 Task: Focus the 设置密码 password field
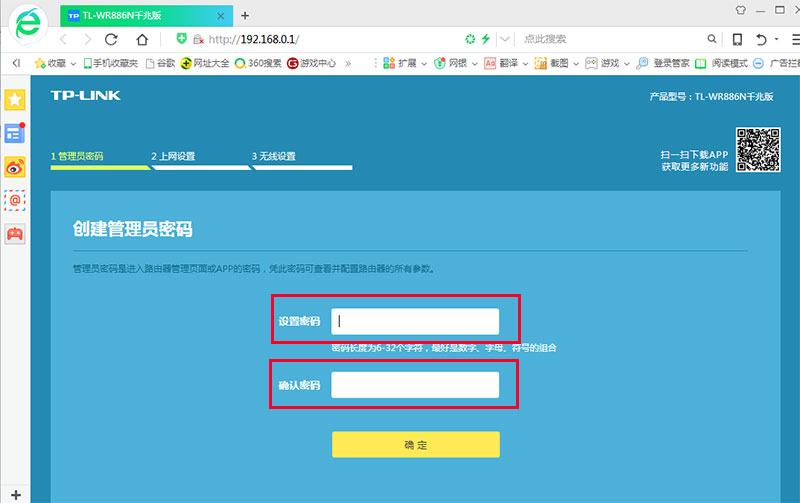415,321
